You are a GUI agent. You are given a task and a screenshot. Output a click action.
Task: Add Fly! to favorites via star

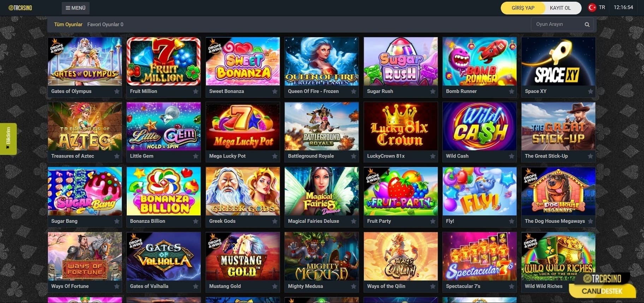tap(512, 221)
